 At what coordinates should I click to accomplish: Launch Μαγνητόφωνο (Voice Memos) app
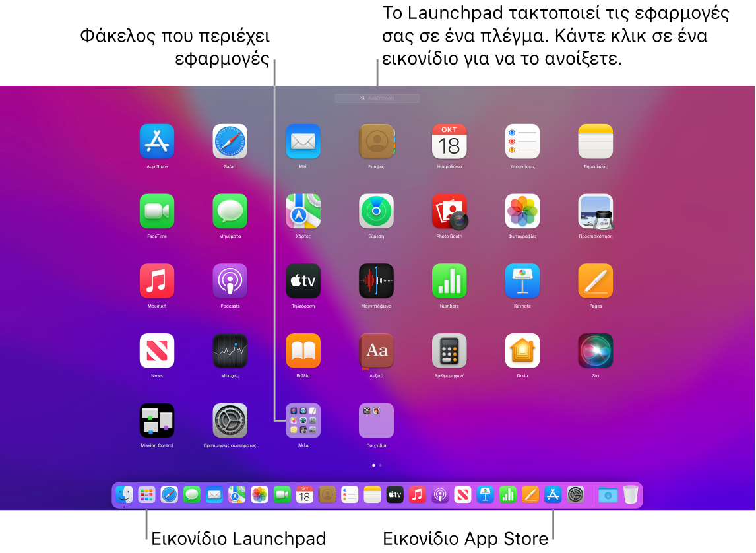point(376,280)
